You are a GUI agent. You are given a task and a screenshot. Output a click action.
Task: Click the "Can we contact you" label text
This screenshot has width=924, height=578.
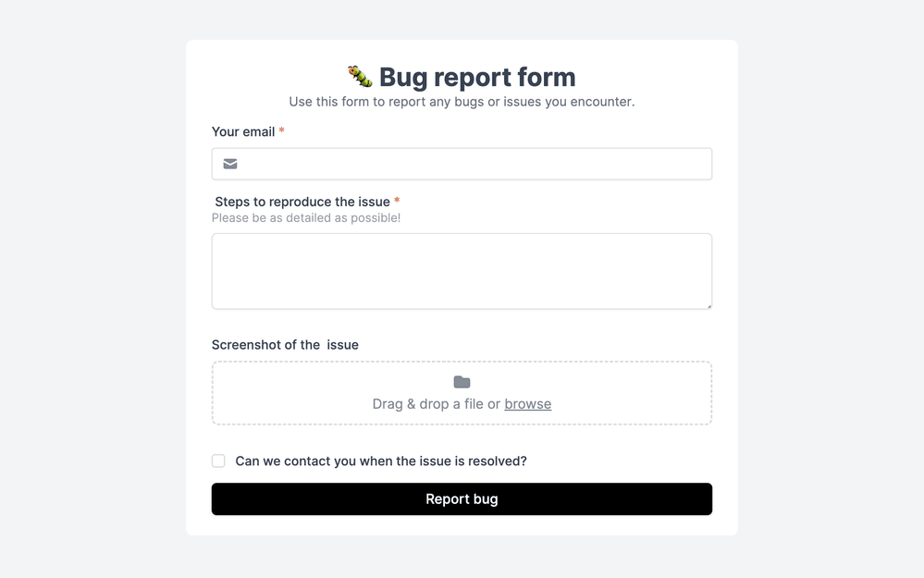click(381, 461)
